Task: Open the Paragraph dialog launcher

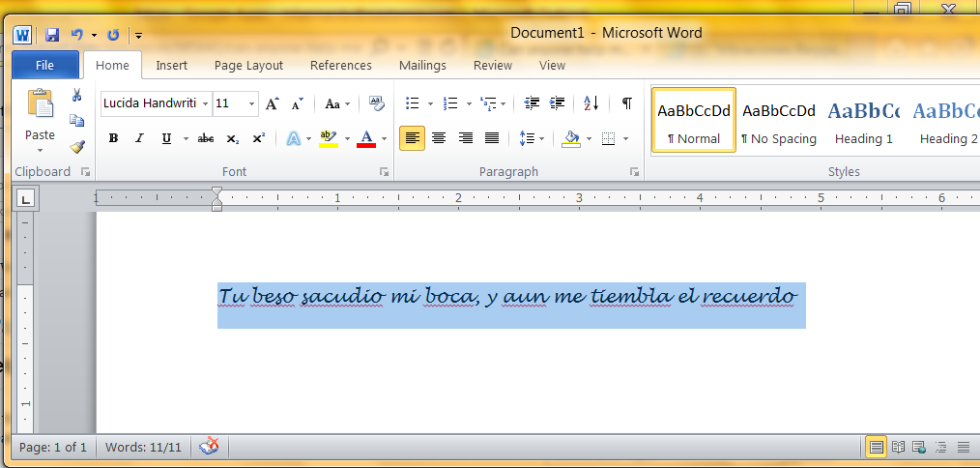Action: coord(634,171)
